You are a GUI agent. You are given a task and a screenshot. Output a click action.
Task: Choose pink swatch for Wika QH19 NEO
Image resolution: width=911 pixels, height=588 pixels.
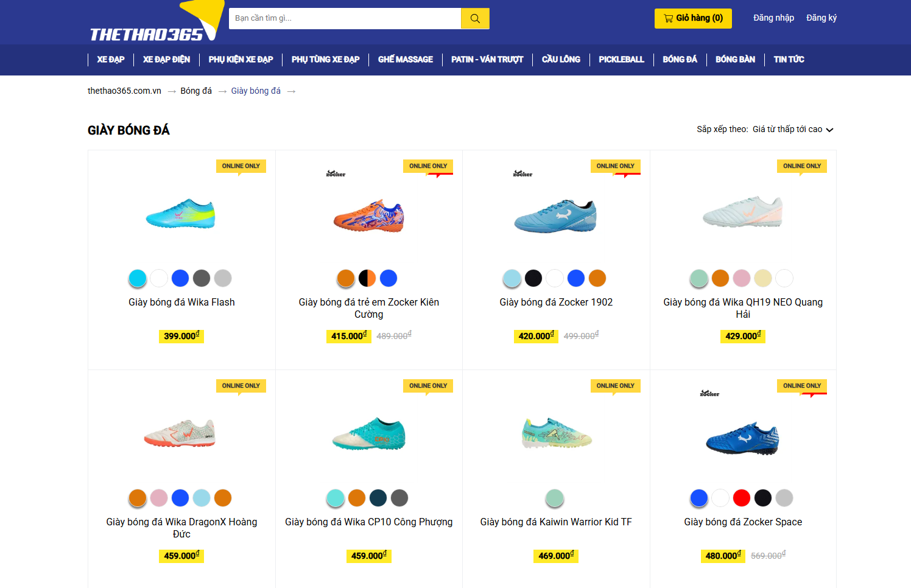741,278
